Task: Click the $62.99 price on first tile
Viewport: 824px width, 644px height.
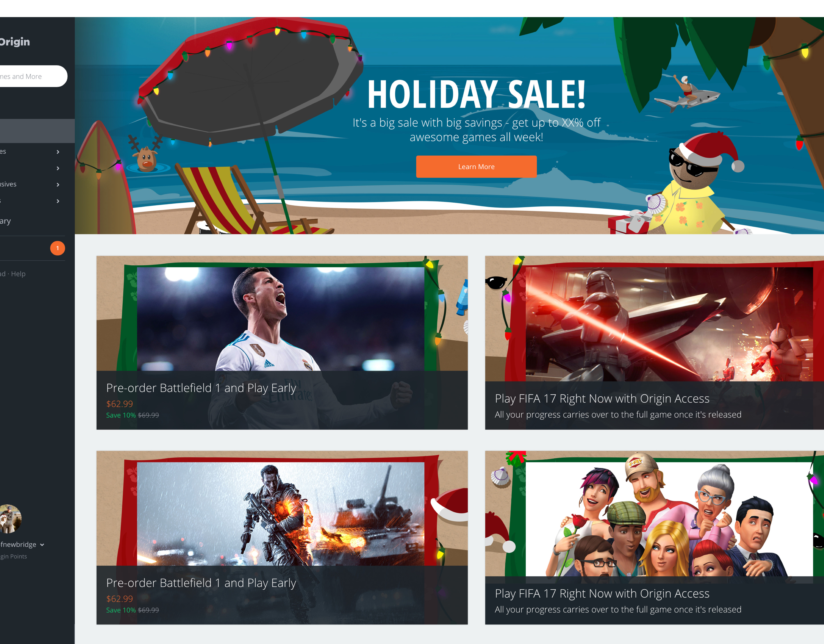Action: tap(119, 404)
